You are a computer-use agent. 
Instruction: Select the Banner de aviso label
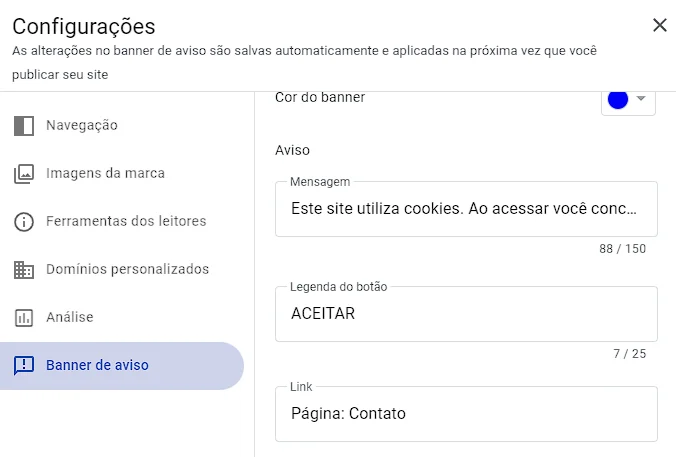(97, 365)
